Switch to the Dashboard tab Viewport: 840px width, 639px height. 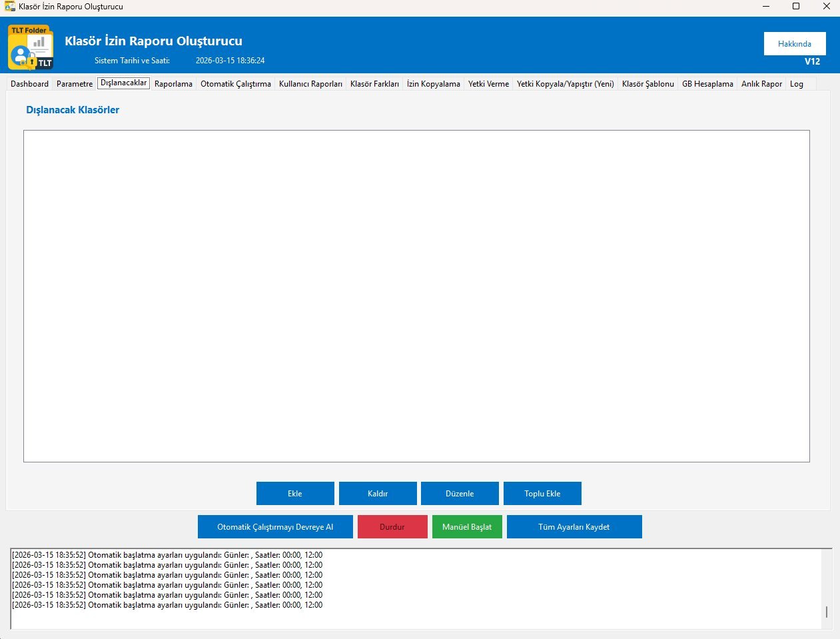[x=29, y=84]
